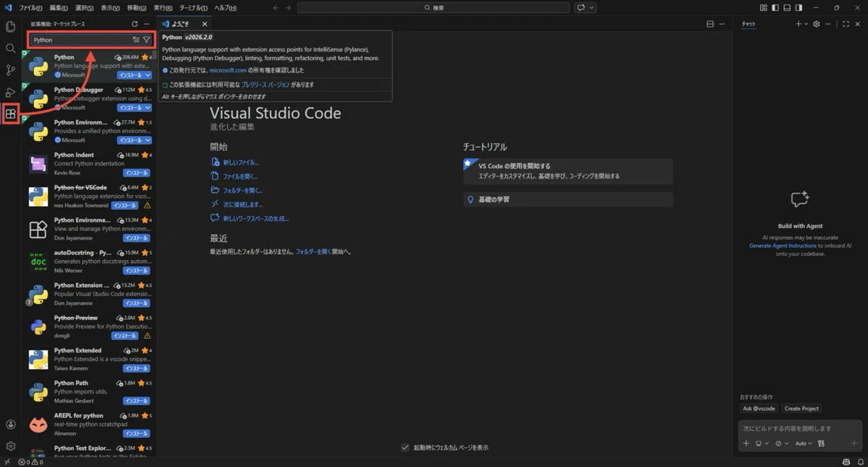Toggle the bottom panel visibility

(x=787, y=7)
